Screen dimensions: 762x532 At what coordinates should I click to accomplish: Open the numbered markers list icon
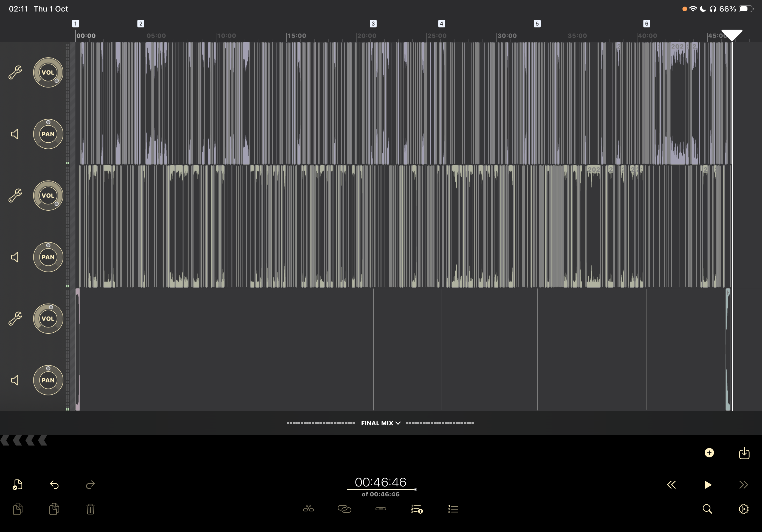coord(453,509)
